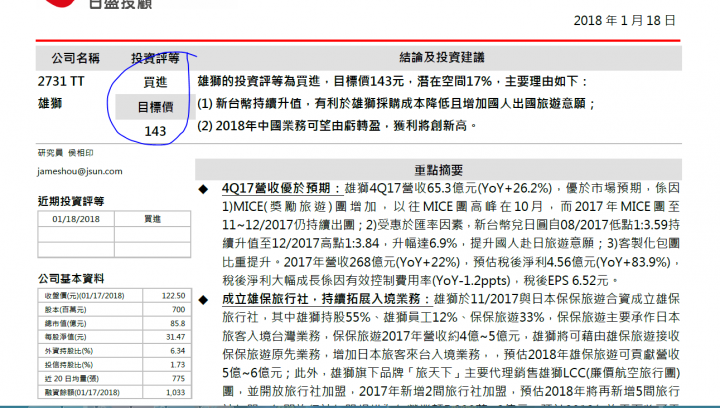720x408 pixels.
Task: Click the 近期投資評等 heading
Action: pyautogui.click(x=71, y=201)
